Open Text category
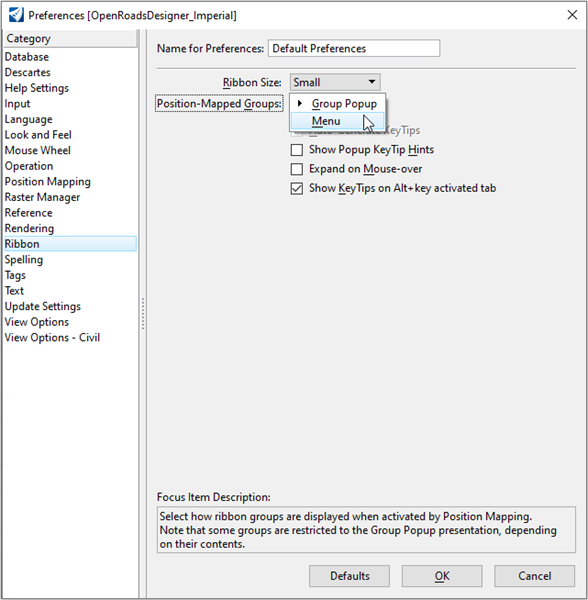588x600 pixels. [70, 291]
